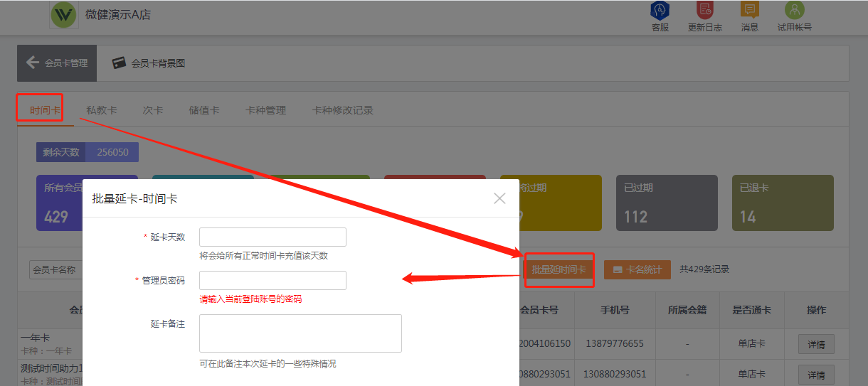Switch to the 时间卡 tab
Viewport: 868px width, 386px height.
point(45,110)
